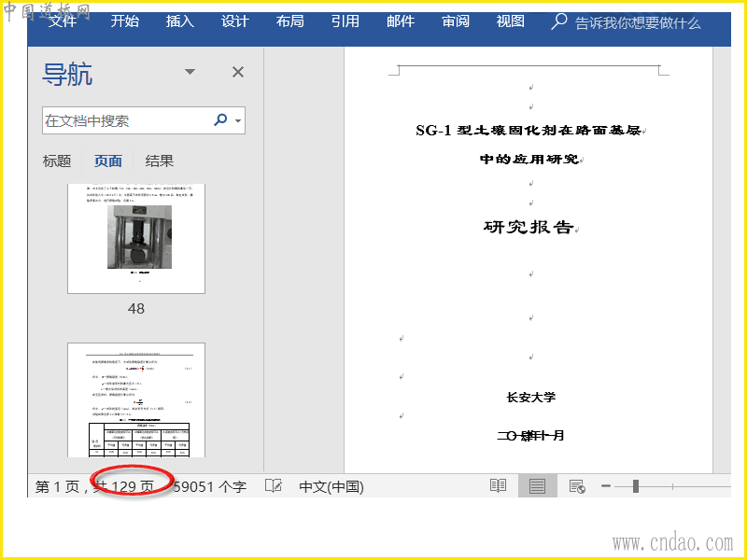Open the 邮件 ribbon tab

pyautogui.click(x=401, y=21)
